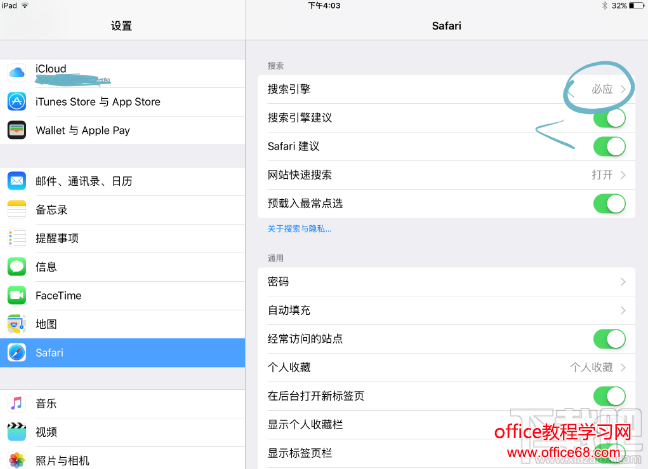Image resolution: width=650 pixels, height=469 pixels.
Task: Toggle 搜索引擎建议 switch off
Action: [x=609, y=118]
